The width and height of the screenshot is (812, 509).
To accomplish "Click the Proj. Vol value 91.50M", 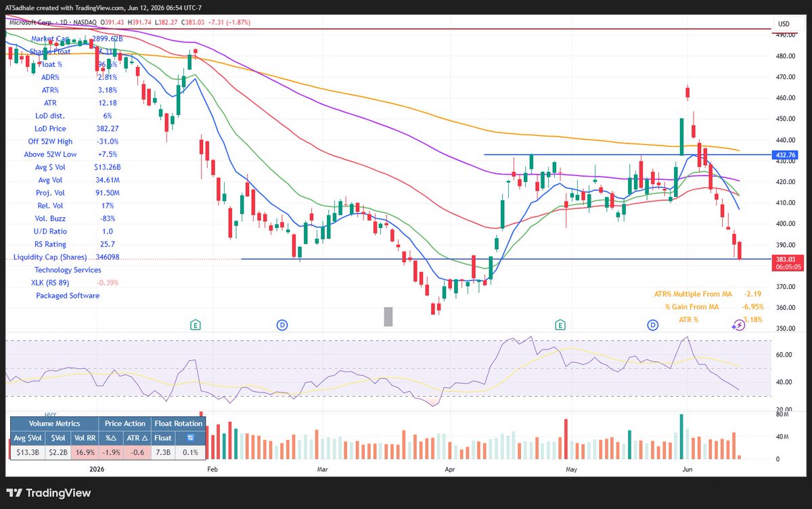I will click(108, 193).
